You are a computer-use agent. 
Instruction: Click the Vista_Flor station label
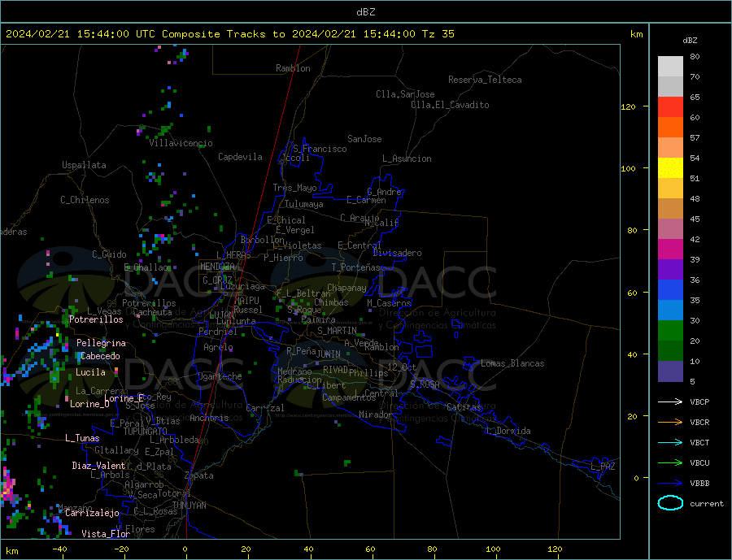click(106, 534)
